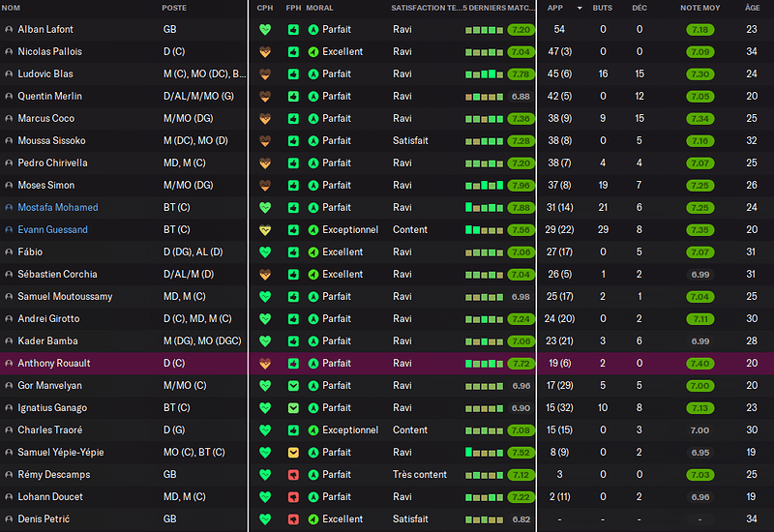Image resolution: width=774 pixels, height=532 pixels.
Task: Click Moses Simon's last five matches form bars
Action: [x=485, y=186]
